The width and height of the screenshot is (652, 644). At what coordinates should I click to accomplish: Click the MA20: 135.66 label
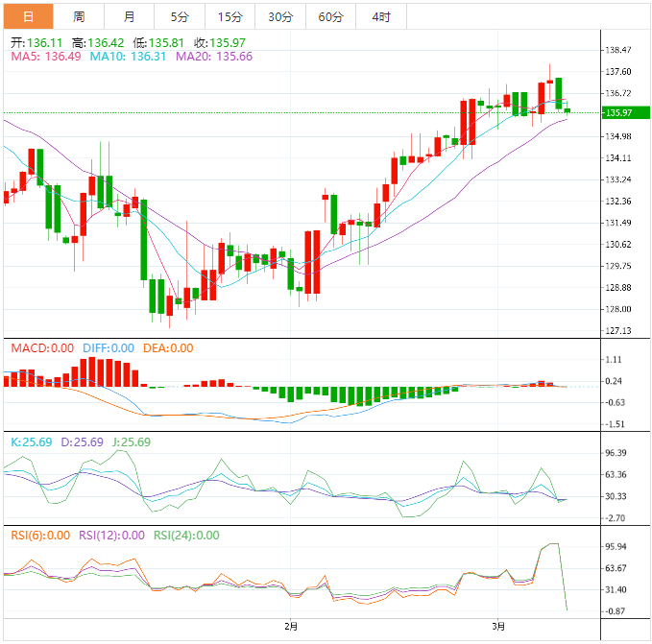click(x=214, y=57)
